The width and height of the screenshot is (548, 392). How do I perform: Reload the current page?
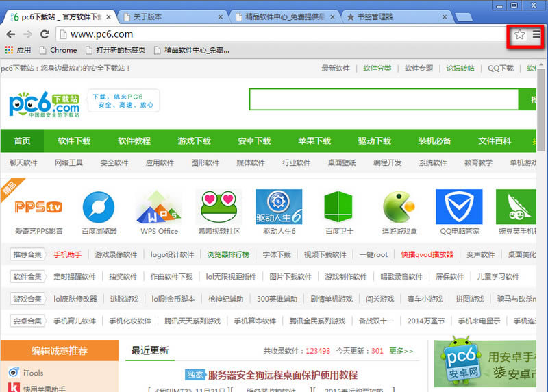[x=45, y=34]
